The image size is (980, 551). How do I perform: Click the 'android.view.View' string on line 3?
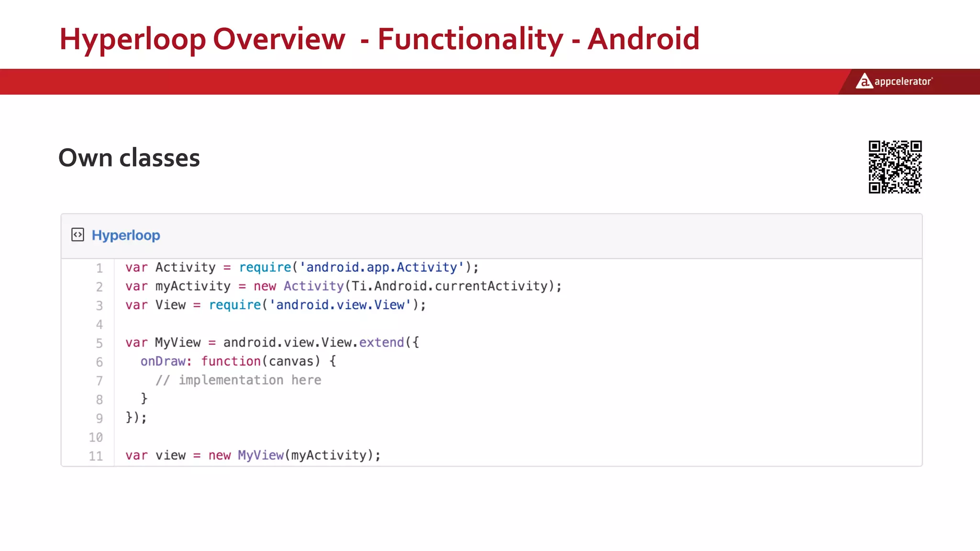pos(340,305)
